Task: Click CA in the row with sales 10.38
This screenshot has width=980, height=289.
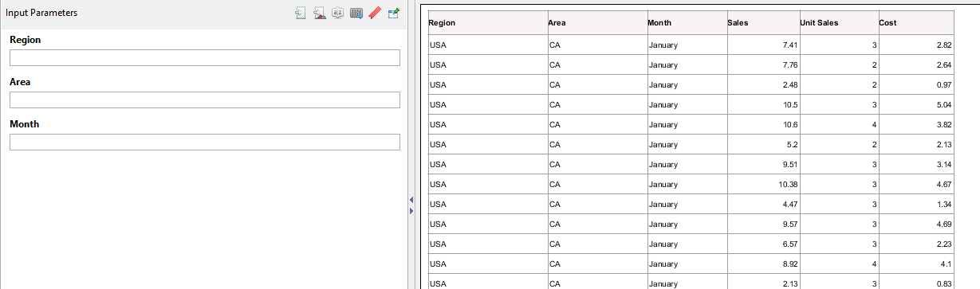Action: pyautogui.click(x=556, y=184)
